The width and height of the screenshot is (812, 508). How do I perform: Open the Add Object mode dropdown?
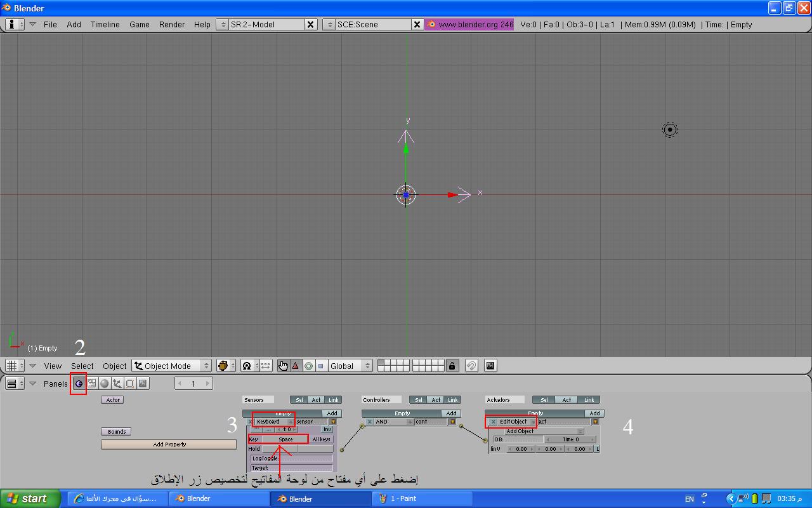point(544,432)
